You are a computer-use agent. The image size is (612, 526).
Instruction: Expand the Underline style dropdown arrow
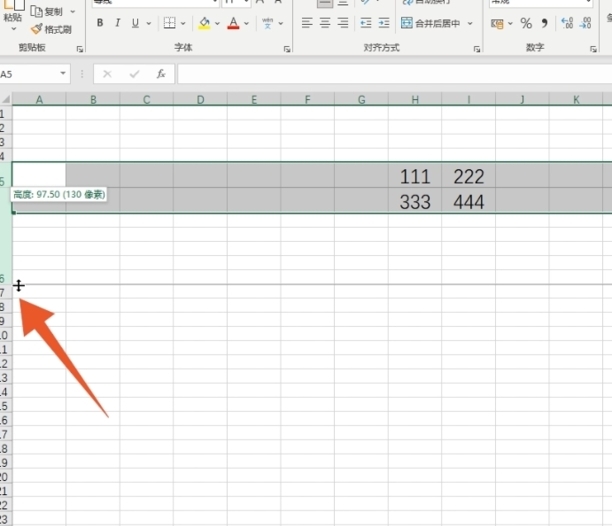pyautogui.click(x=149, y=23)
